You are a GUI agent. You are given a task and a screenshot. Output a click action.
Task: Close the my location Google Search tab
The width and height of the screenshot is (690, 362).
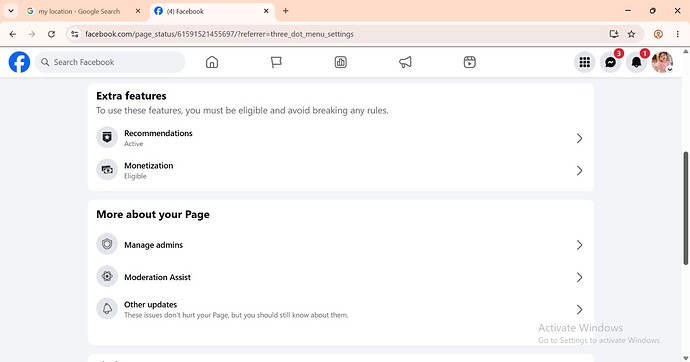(138, 11)
